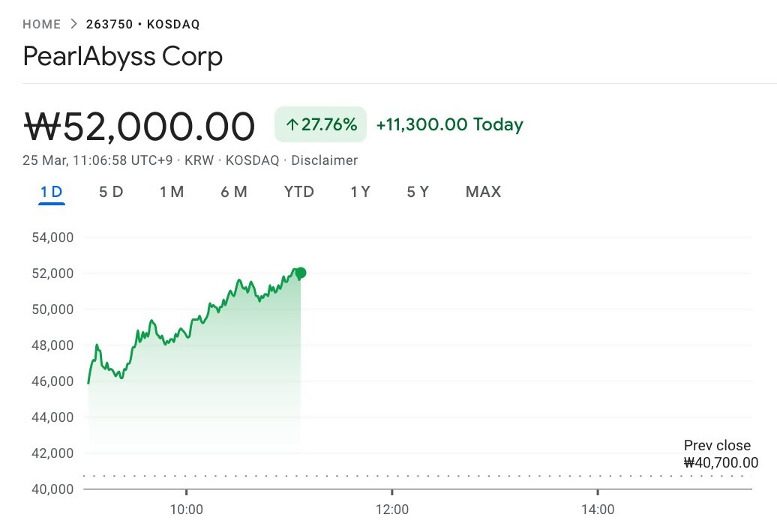Click the PearlAbyss Corp title

point(123,57)
